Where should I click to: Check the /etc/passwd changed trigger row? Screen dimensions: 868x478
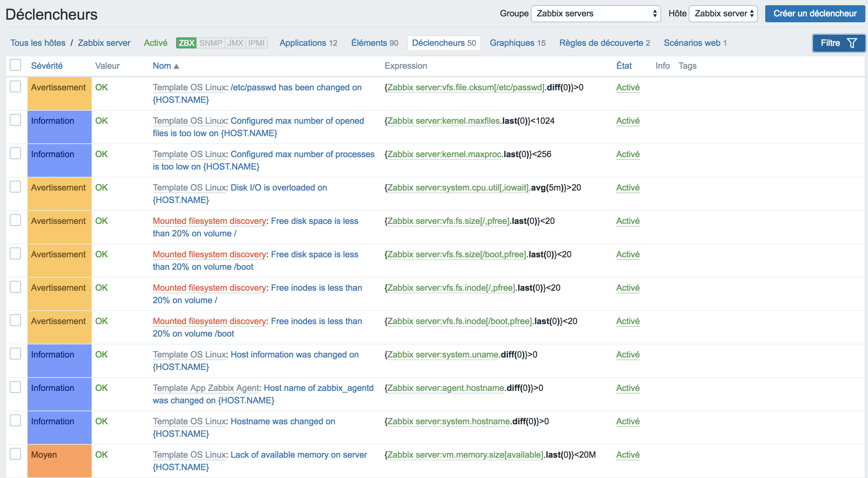pyautogui.click(x=15, y=87)
